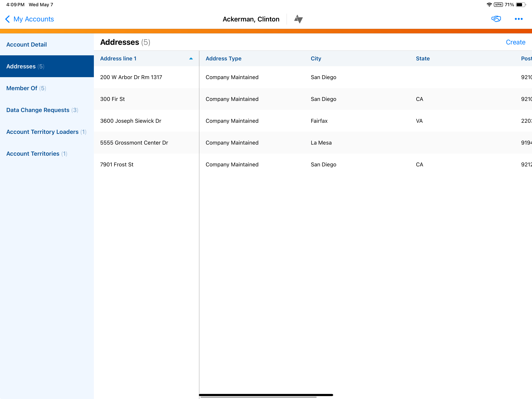Tap the battery indicator icon
The image size is (532, 399).
pos(521,4)
